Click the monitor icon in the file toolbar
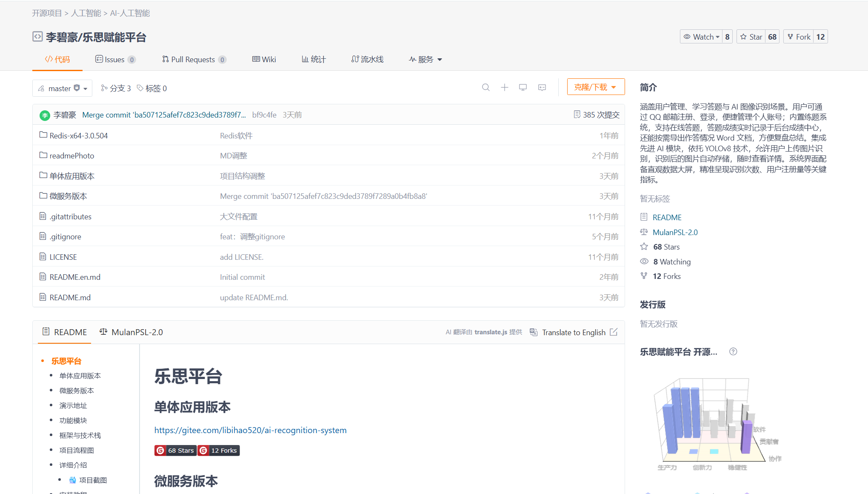 point(523,87)
